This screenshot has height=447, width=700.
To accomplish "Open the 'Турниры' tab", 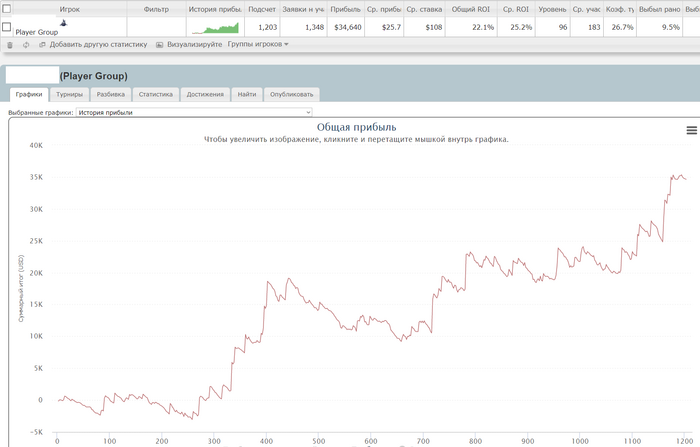I will (x=69, y=94).
